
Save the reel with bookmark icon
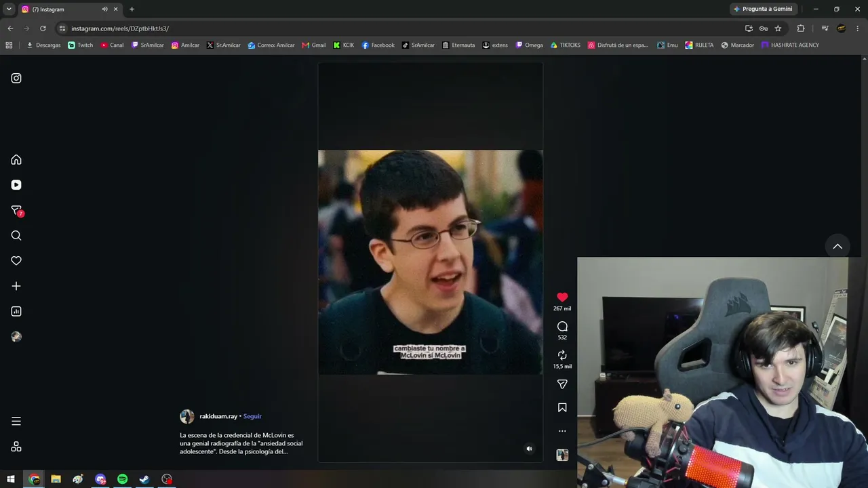562,407
